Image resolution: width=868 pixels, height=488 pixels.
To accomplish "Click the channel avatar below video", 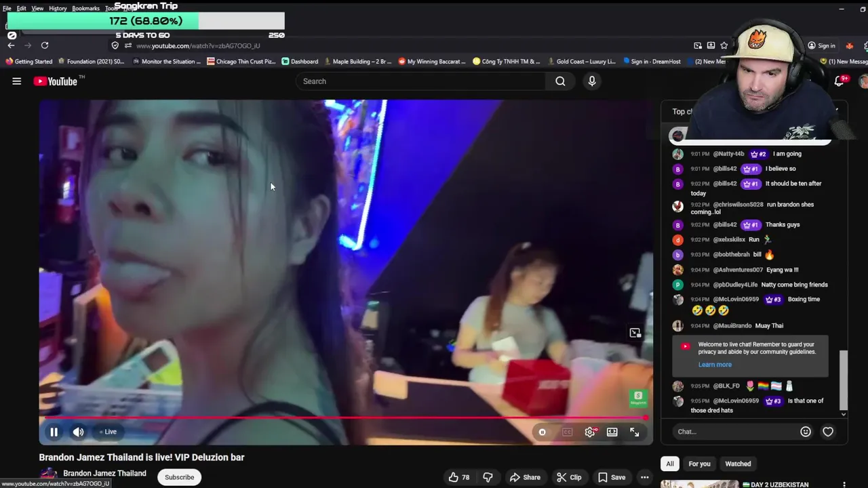I will pyautogui.click(x=48, y=476).
